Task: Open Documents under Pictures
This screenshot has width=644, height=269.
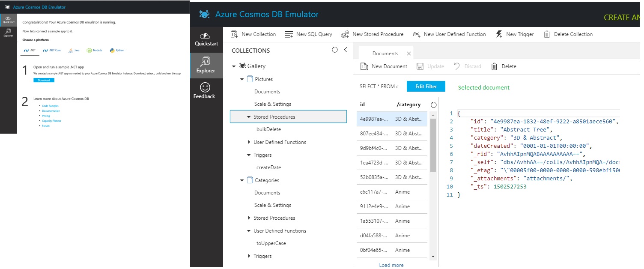Action: tap(267, 92)
